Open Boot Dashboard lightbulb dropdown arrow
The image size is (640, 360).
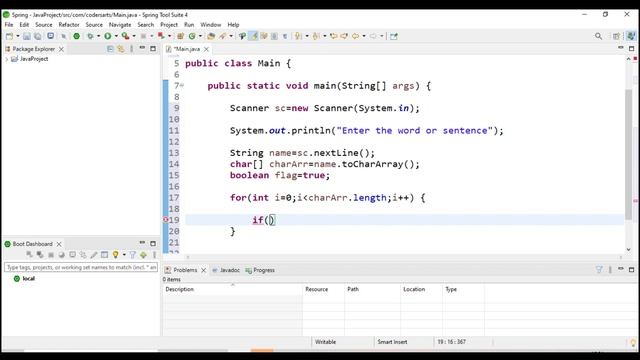(124, 255)
